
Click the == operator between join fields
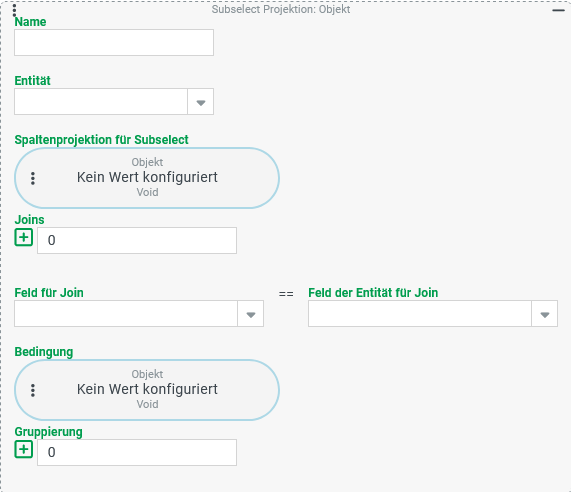pos(286,294)
